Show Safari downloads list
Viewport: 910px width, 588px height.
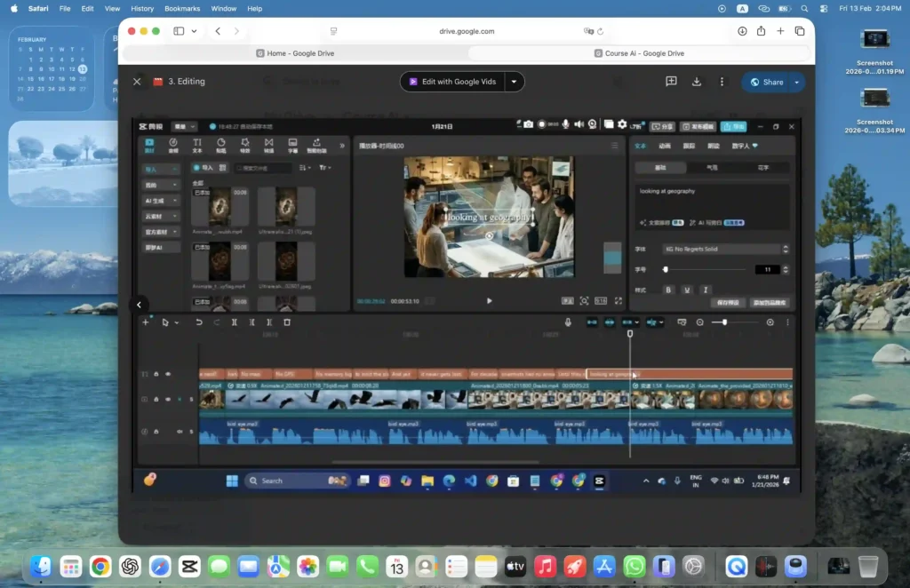(x=742, y=31)
